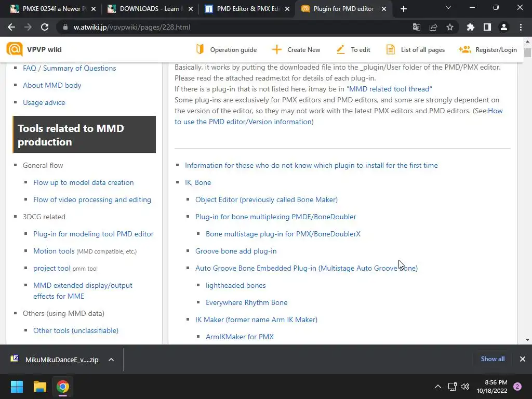
Task: Share this page icon
Action: (x=433, y=27)
